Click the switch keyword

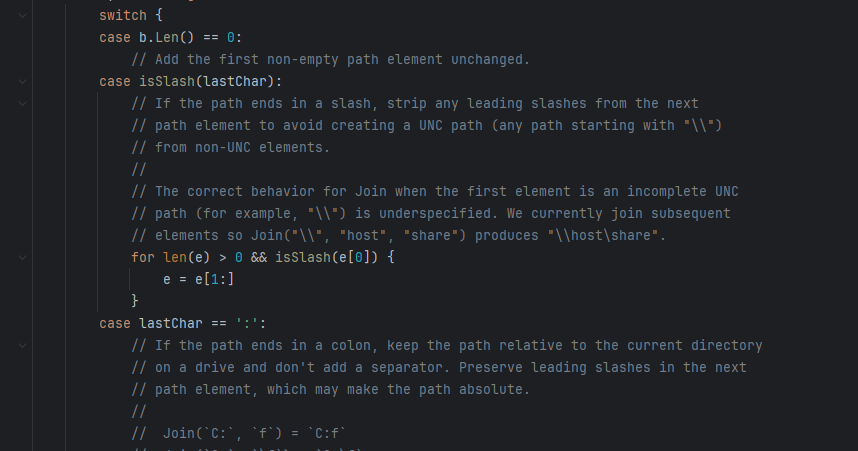123,15
